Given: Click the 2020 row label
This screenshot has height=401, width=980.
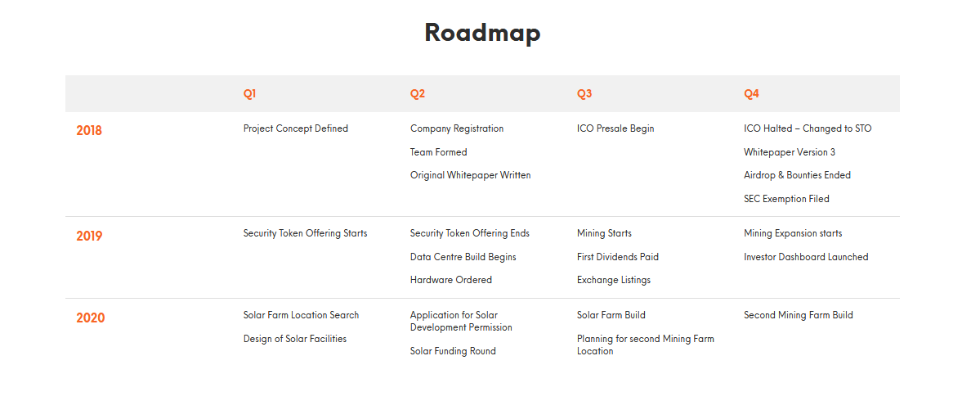Looking at the screenshot, I should (x=91, y=318).
